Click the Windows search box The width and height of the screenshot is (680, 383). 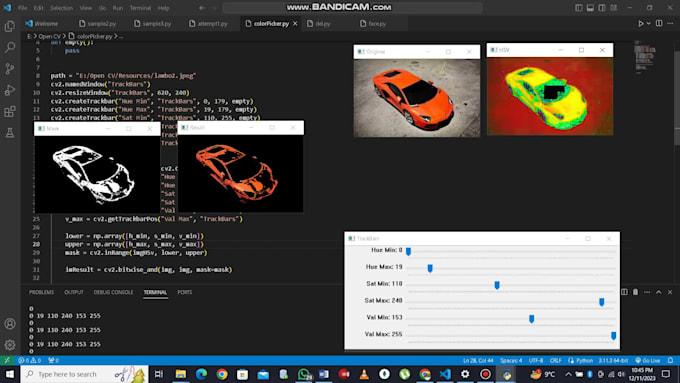(84, 374)
